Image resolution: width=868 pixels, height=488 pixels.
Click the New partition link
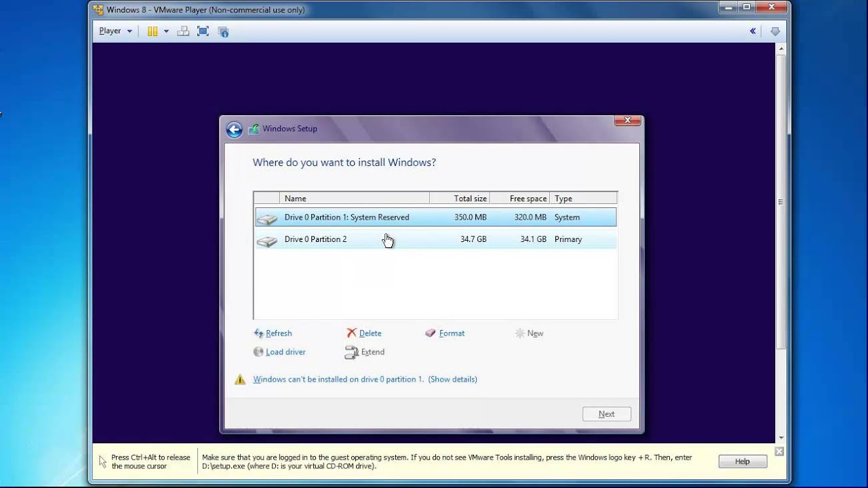point(535,333)
